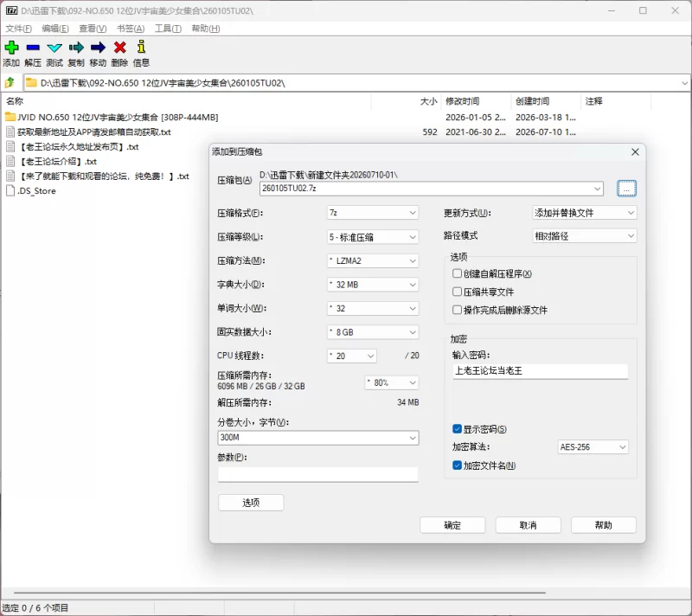Click the Copy (复制) arrow icon
This screenshot has height=616, width=692.
coord(76,48)
